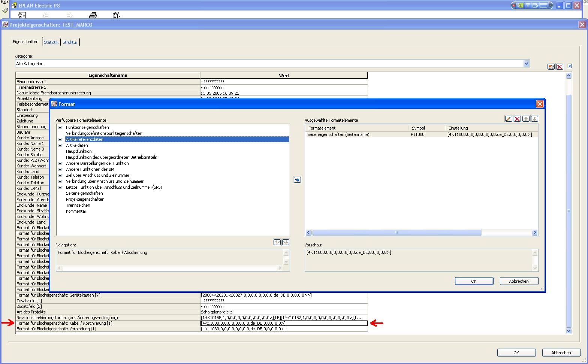Delete selected format element with red X
Screen dimensions: 588x364
click(517, 119)
